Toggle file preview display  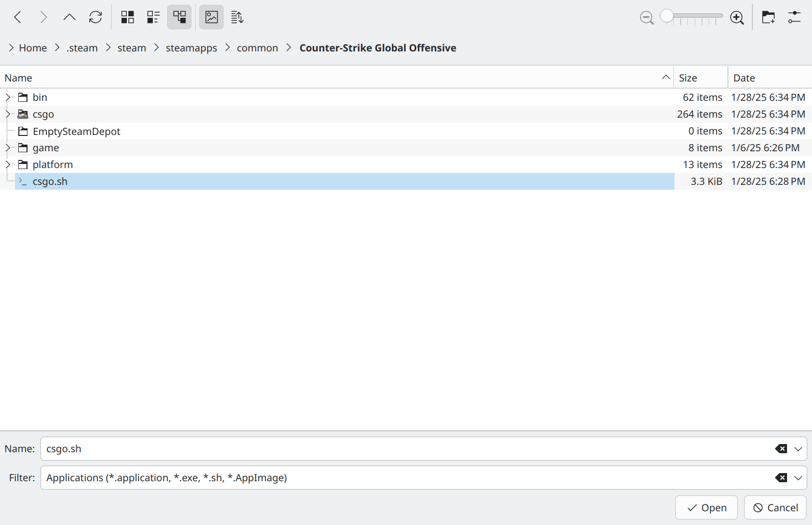(211, 17)
